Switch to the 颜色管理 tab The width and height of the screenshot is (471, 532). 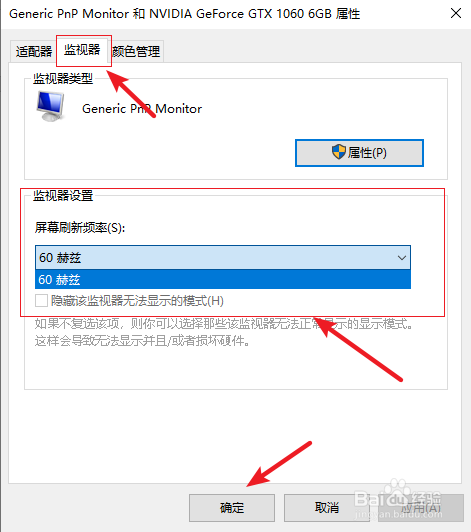pyautogui.click(x=136, y=52)
